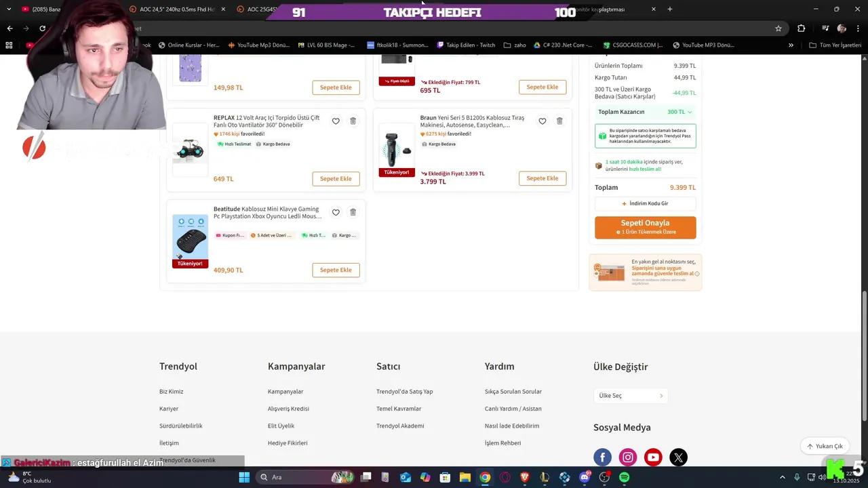Image resolution: width=868 pixels, height=488 pixels.
Task: Open CSGOCASES.COM bookmark
Action: (x=633, y=45)
